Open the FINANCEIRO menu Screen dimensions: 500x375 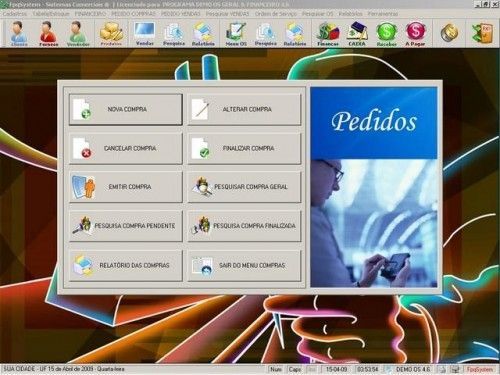tap(90, 14)
